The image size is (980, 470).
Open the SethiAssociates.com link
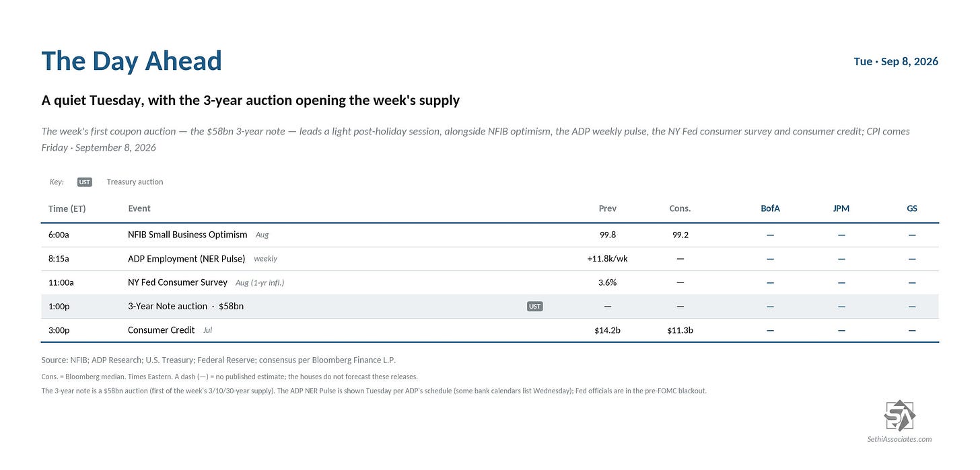coord(899,439)
